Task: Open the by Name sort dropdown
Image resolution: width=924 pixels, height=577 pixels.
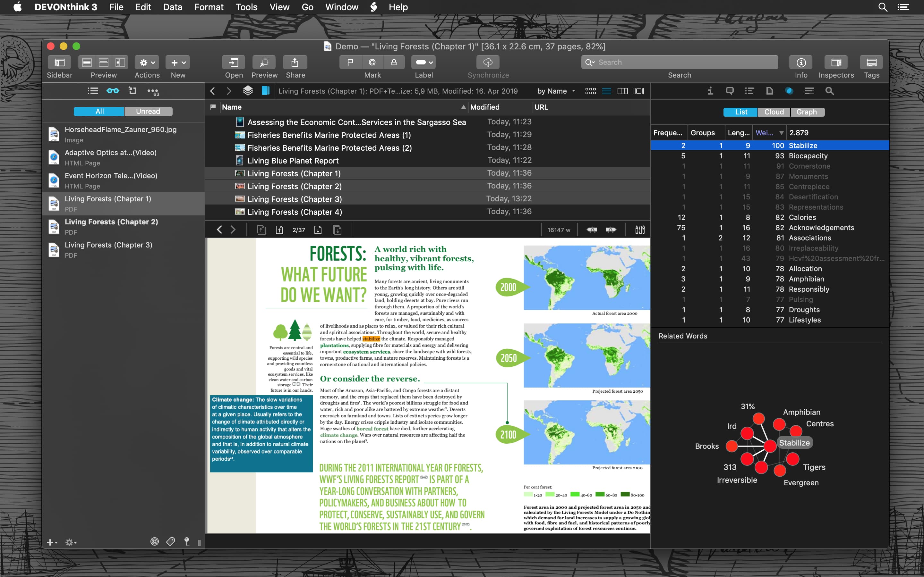Action: click(x=556, y=91)
